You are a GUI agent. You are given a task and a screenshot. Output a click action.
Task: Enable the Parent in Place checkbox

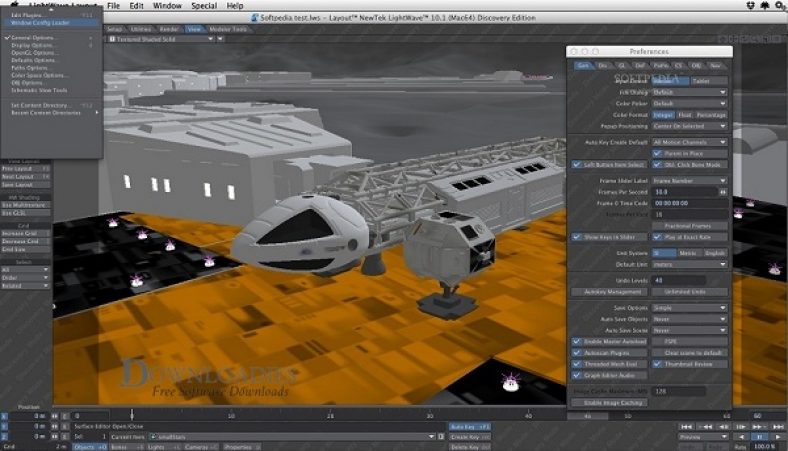tap(657, 153)
